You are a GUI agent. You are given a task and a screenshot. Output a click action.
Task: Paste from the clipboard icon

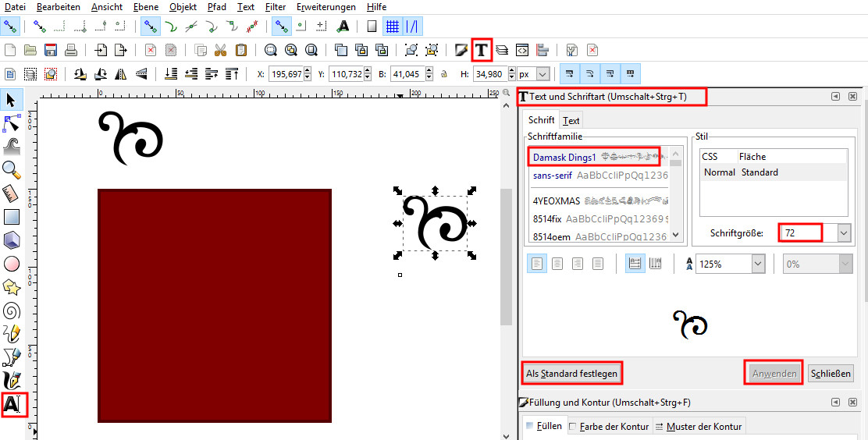pyautogui.click(x=240, y=50)
